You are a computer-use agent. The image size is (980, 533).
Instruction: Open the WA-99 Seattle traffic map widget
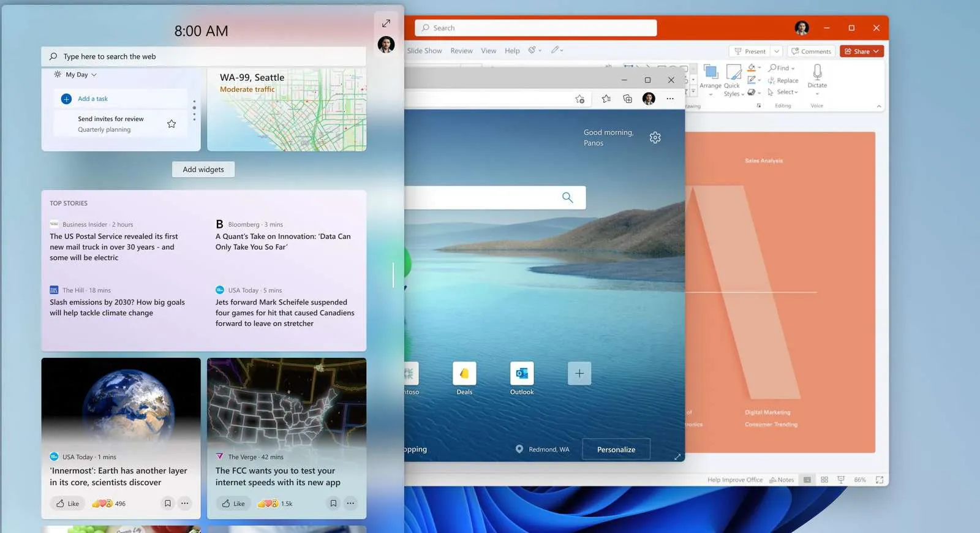[x=287, y=109]
